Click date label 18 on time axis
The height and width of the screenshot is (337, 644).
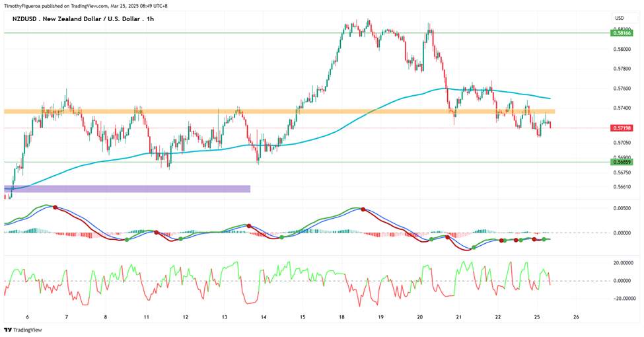(341, 317)
